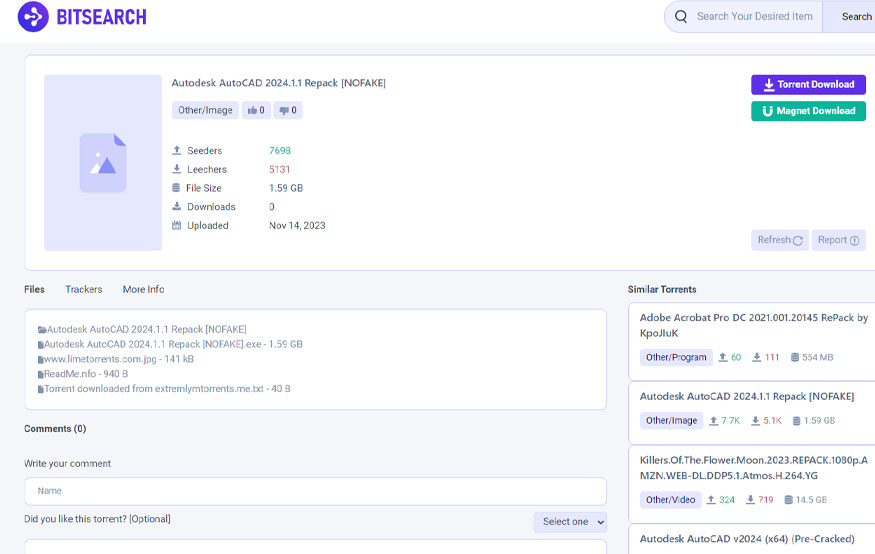Click the Seeders upload arrow icon

(x=176, y=151)
